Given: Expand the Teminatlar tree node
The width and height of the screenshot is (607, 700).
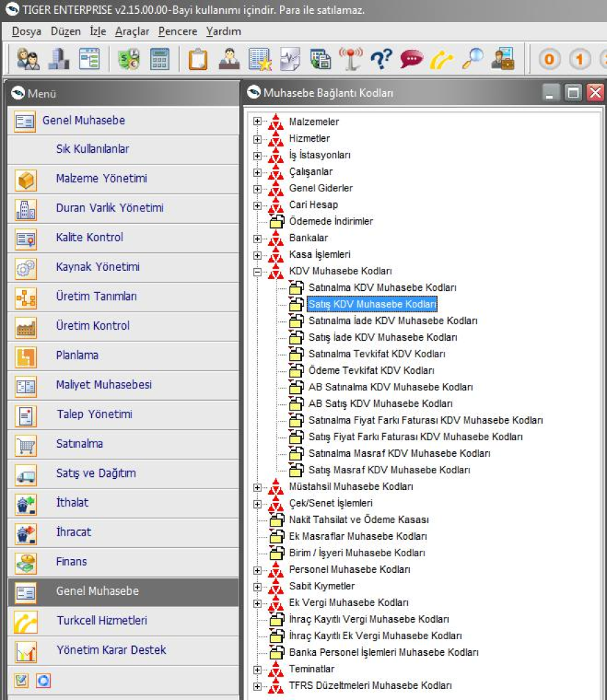Looking at the screenshot, I should tap(257, 670).
